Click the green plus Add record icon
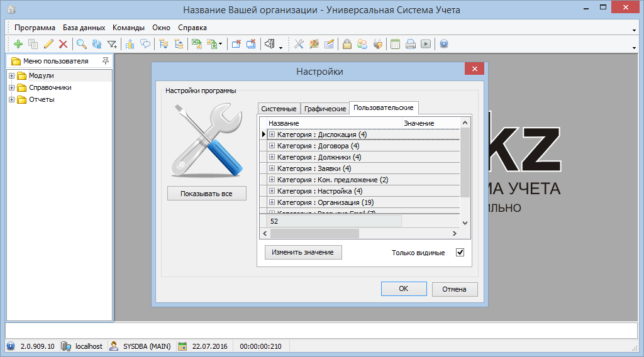Screen dimensions: 644x357 click(18, 44)
